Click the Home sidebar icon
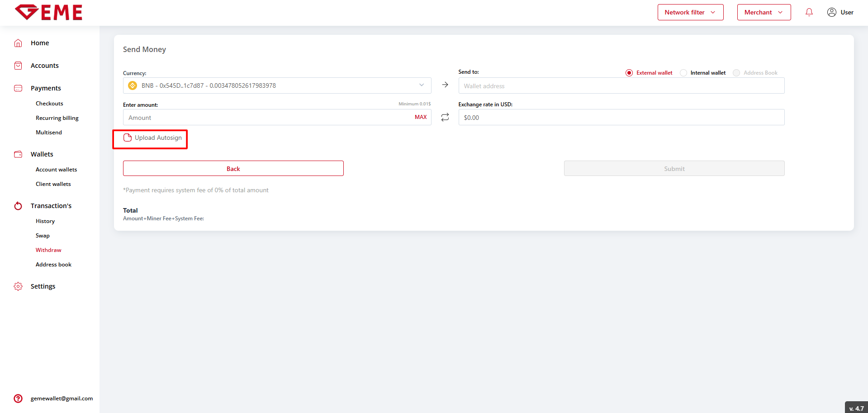 click(18, 43)
